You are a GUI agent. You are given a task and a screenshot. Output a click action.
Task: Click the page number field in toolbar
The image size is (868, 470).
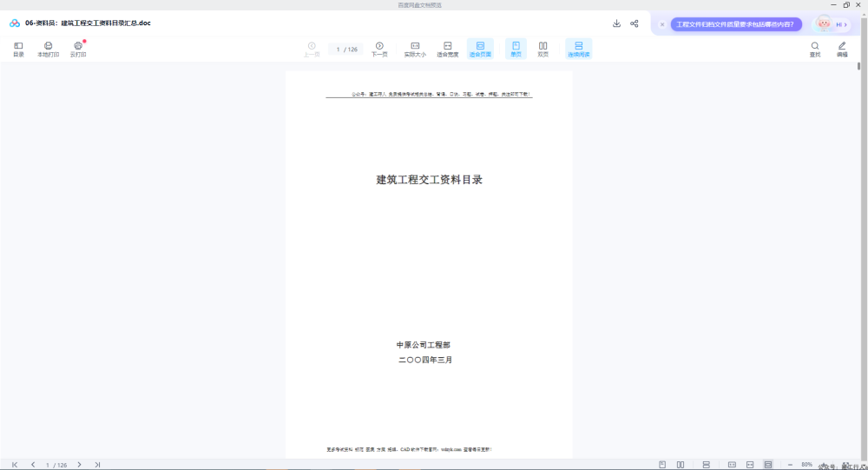click(346, 50)
